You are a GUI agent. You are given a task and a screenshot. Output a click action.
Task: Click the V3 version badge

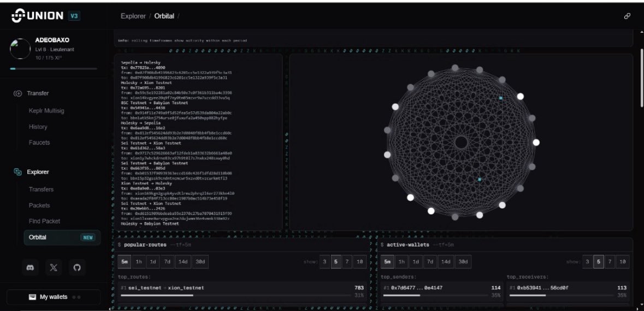(74, 16)
